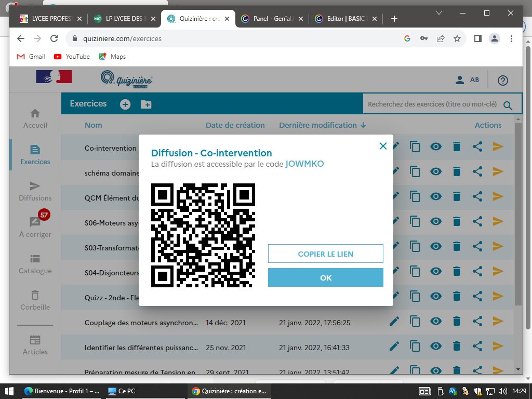Sort the list by the Nom column
Image resolution: width=532 pixels, height=399 pixels.
pos(94,125)
